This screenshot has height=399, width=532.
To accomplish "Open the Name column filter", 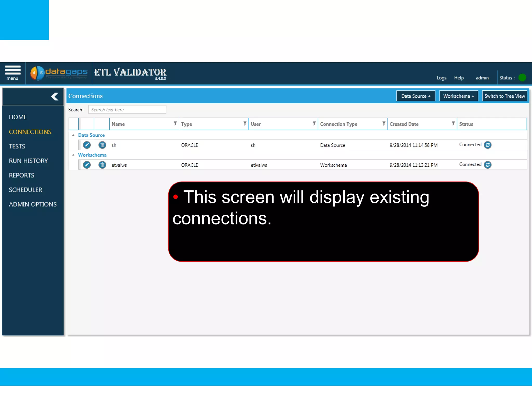I will click(x=175, y=124).
